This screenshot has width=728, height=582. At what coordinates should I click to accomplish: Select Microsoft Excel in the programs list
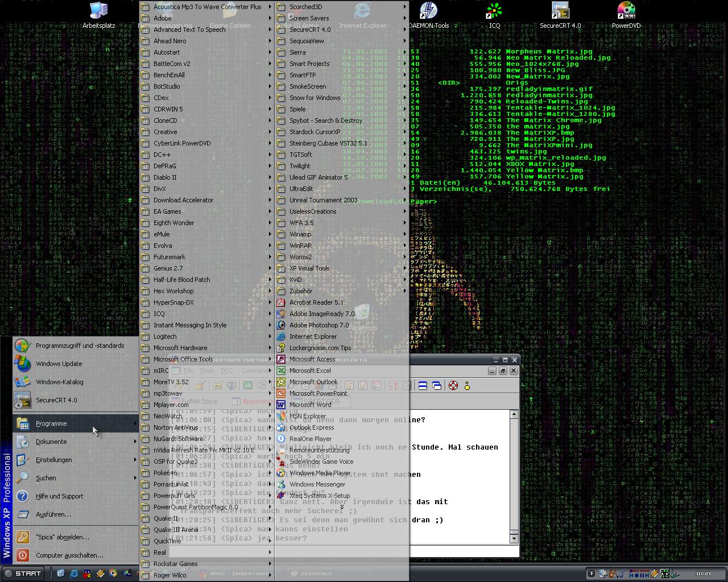(309, 371)
